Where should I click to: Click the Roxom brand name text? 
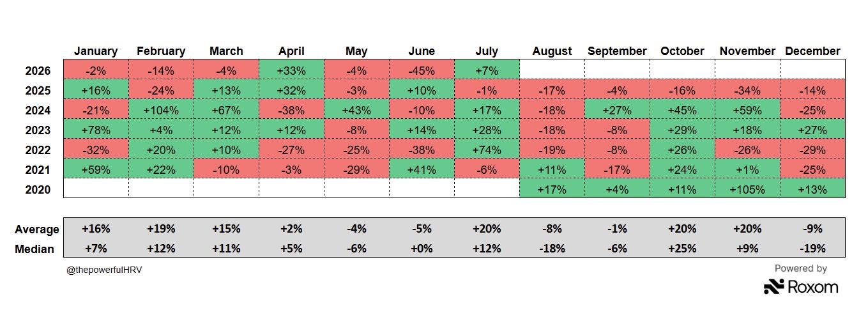812,287
